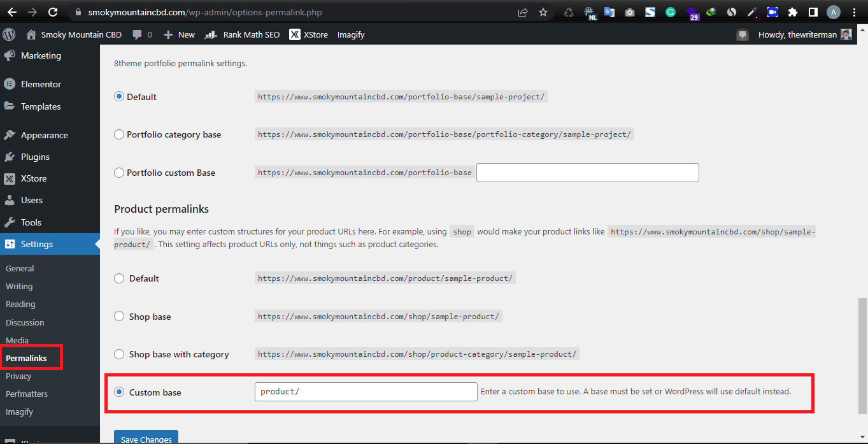Click the portfolio-base/sample-project example URL
The height and width of the screenshot is (444, 868).
(401, 97)
